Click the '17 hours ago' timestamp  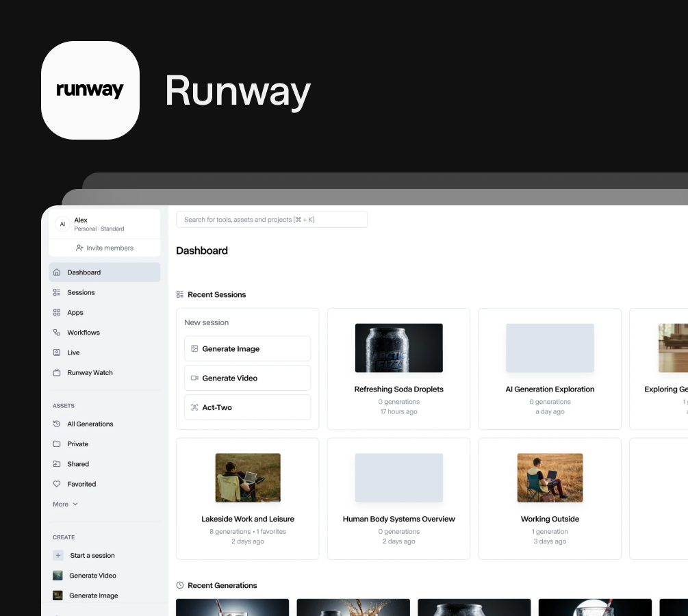[399, 411]
